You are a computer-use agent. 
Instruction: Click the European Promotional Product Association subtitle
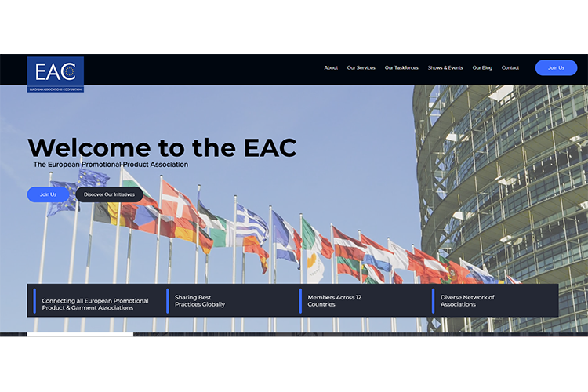click(111, 165)
